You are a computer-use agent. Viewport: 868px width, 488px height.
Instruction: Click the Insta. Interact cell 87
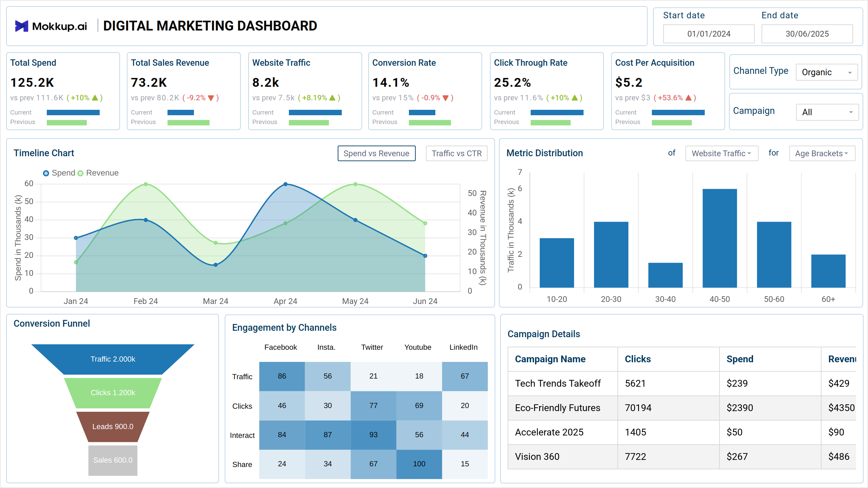(328, 435)
